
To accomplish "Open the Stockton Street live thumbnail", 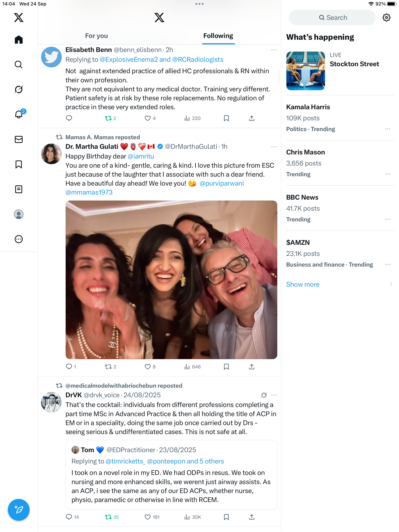I will click(305, 71).
